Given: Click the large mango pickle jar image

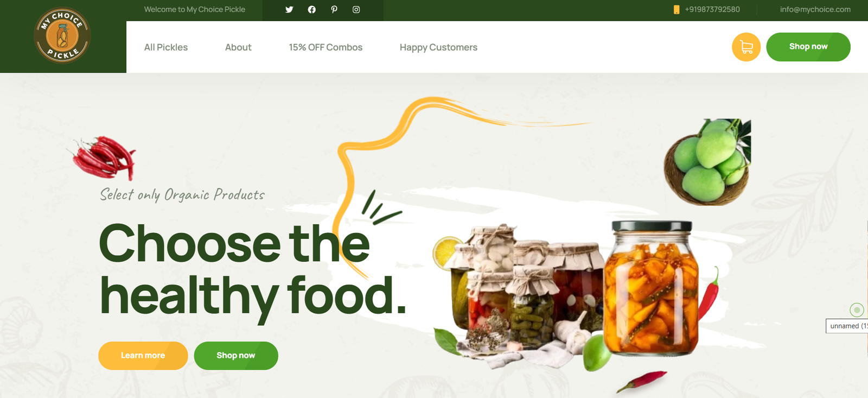Looking at the screenshot, I should point(652,288).
